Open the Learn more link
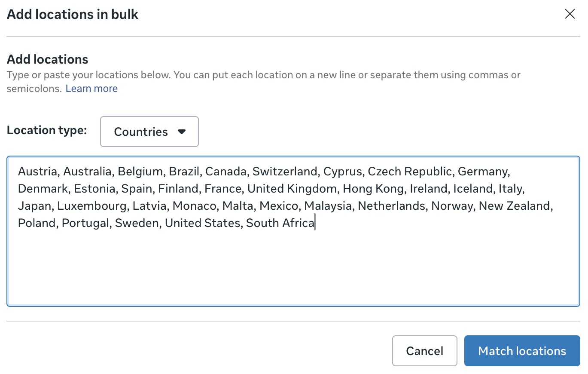The height and width of the screenshot is (374, 588). tap(91, 88)
